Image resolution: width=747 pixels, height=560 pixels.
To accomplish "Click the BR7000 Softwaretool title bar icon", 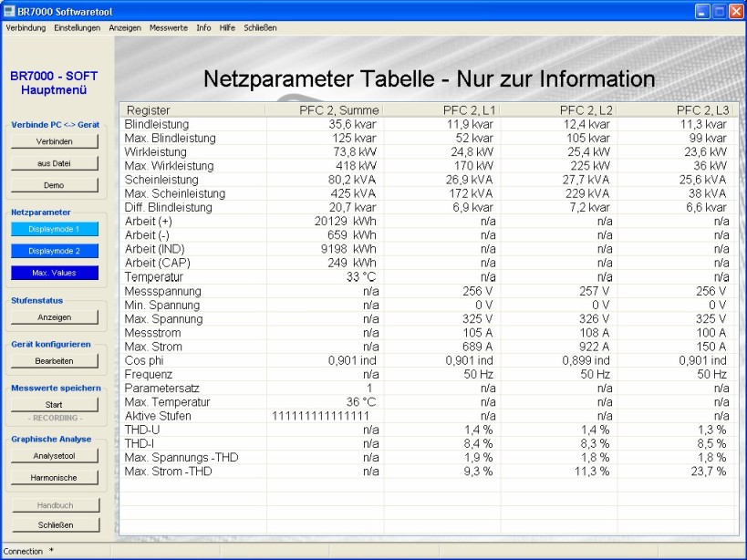I will pos(9,11).
